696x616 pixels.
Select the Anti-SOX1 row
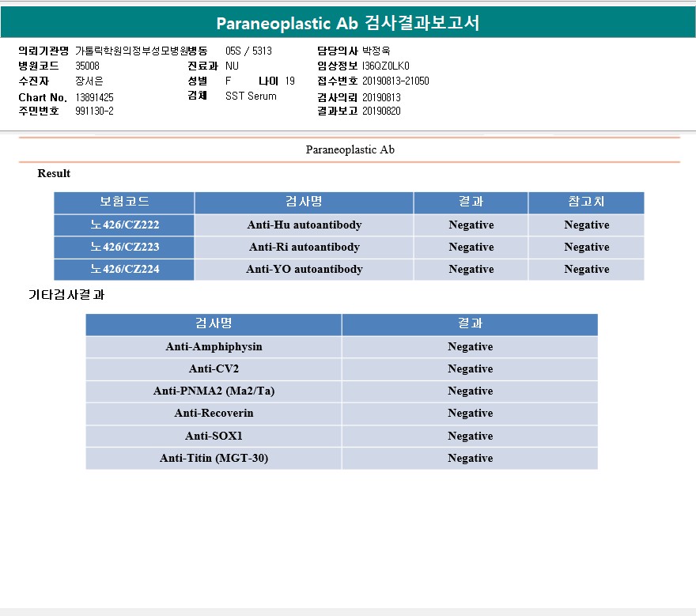[342, 436]
